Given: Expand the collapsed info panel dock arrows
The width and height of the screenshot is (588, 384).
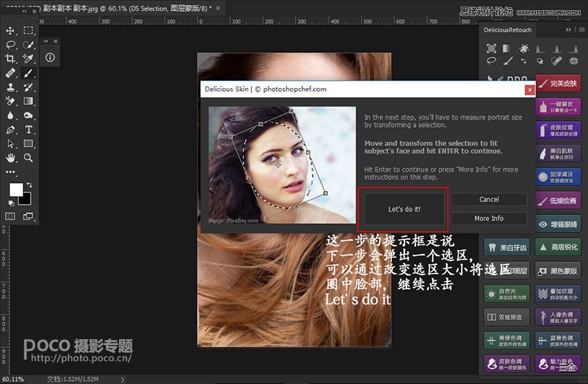Looking at the screenshot, I should [x=46, y=41].
